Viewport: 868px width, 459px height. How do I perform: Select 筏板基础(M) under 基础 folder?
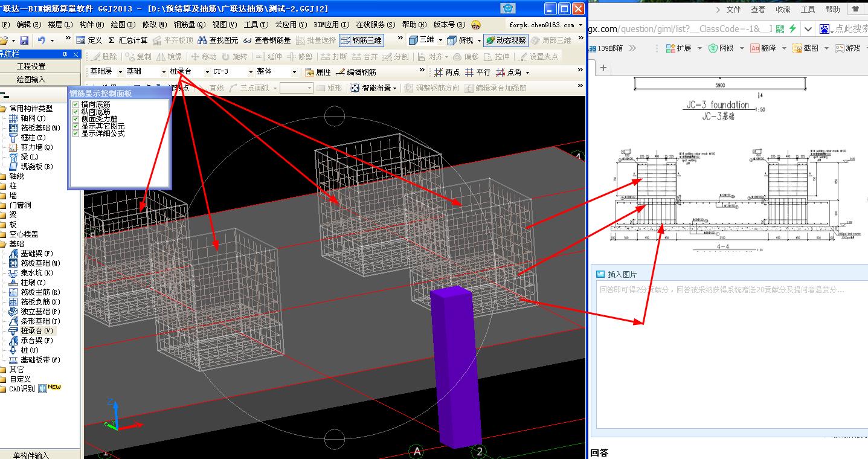coord(34,263)
